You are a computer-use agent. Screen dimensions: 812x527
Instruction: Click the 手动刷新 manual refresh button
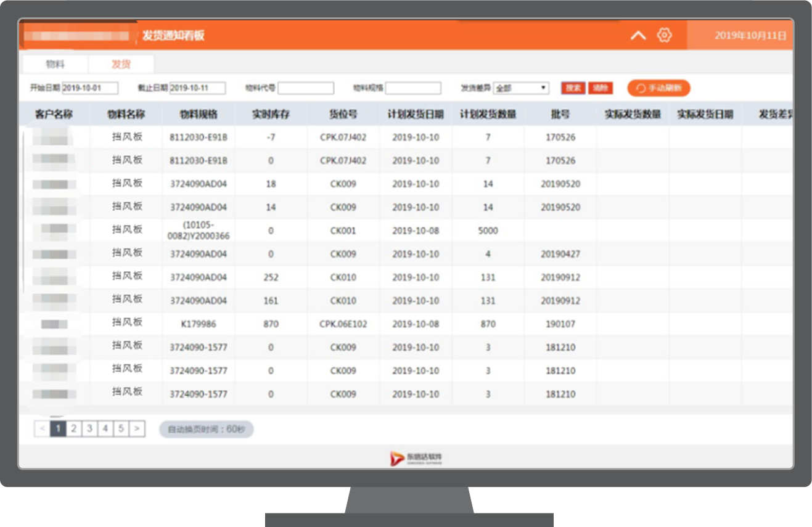tap(658, 88)
